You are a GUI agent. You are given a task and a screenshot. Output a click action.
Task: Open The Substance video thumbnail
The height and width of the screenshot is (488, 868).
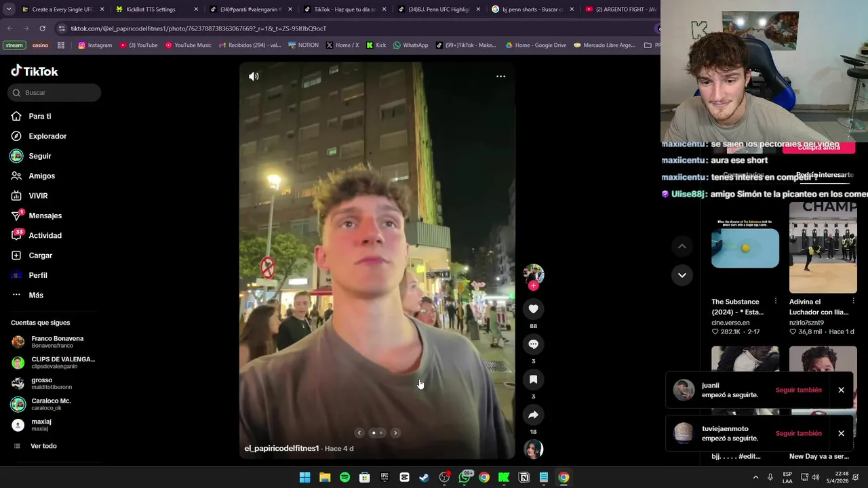[745, 247]
